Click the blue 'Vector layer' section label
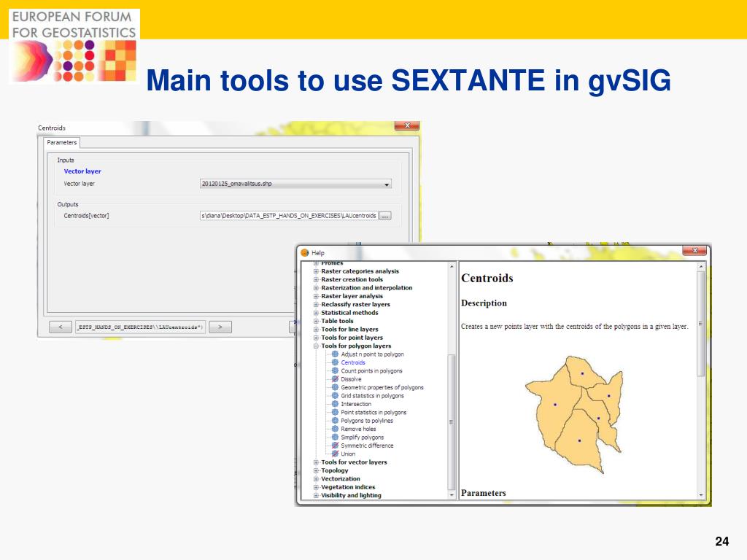This screenshot has height=560, width=747. click(82, 171)
